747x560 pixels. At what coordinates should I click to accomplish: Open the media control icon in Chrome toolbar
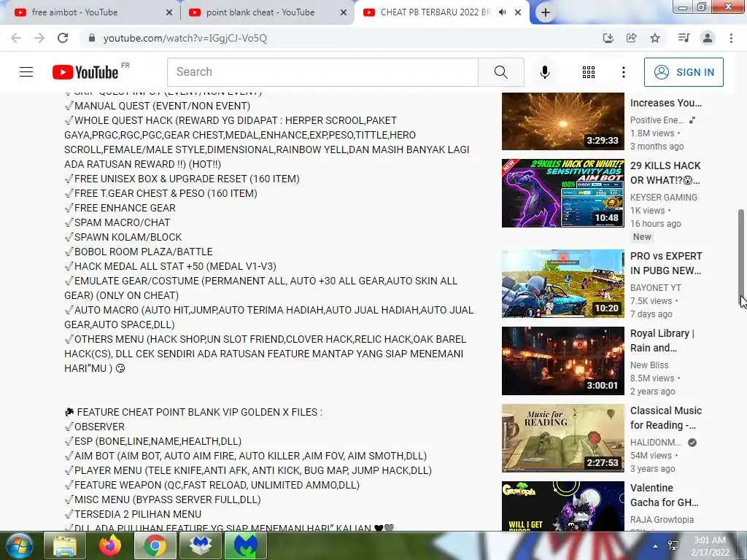684,38
